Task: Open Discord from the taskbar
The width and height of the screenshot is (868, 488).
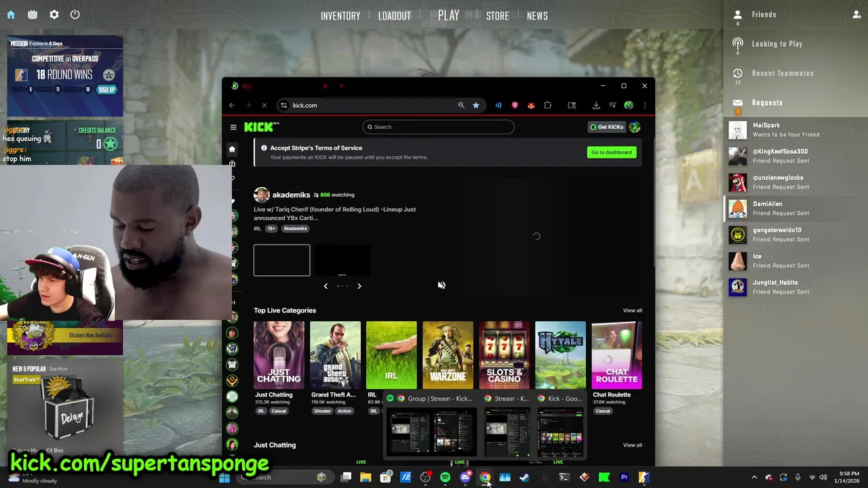Action: [x=465, y=477]
